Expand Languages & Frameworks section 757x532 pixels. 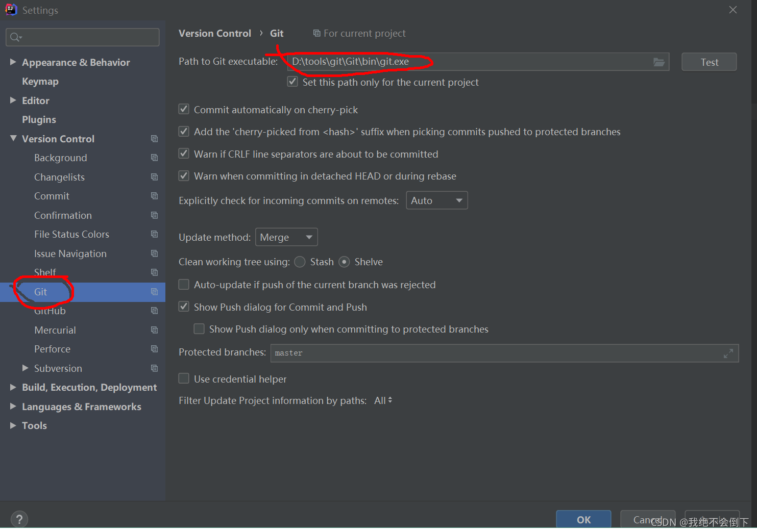click(x=13, y=406)
